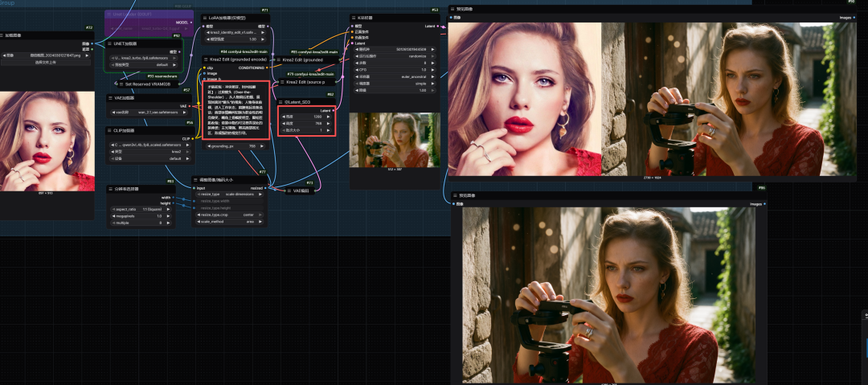
Task: Open the 运行后操作 randomize dropdown
Action: tap(395, 56)
